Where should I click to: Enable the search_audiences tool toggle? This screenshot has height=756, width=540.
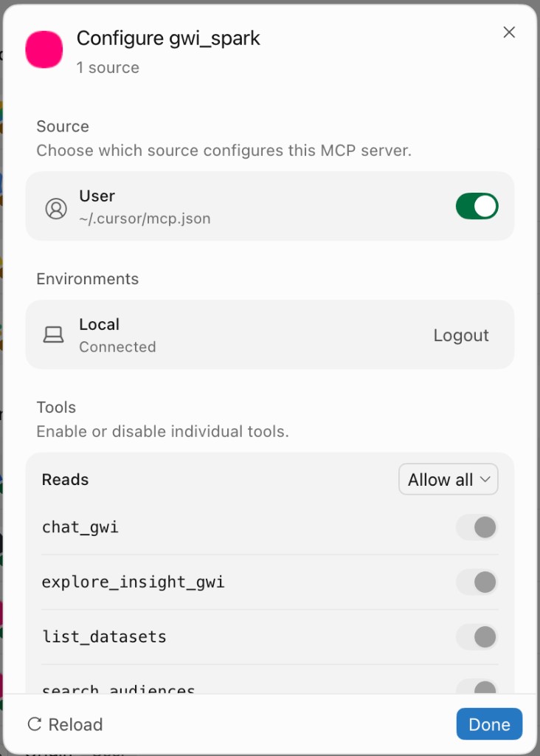(x=477, y=687)
